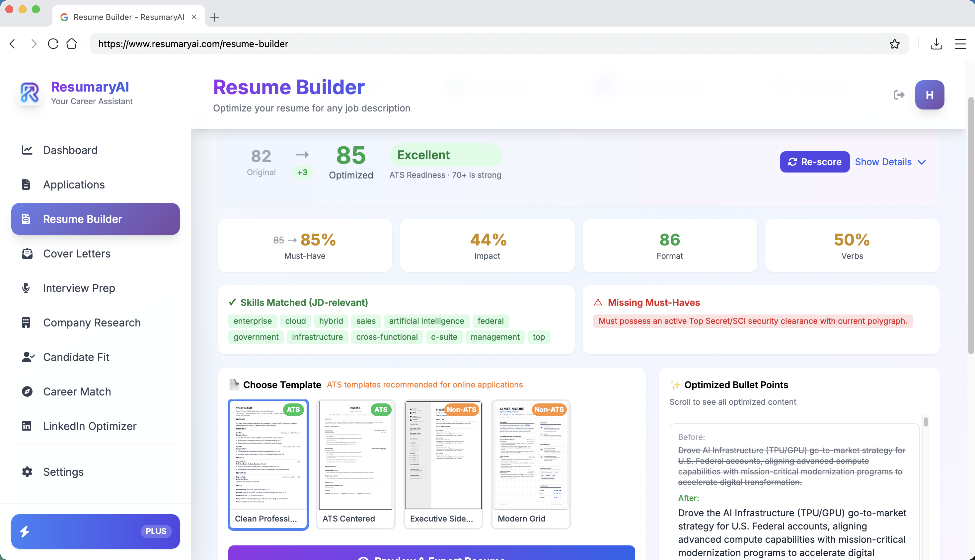Click the Re-score button

tap(815, 162)
